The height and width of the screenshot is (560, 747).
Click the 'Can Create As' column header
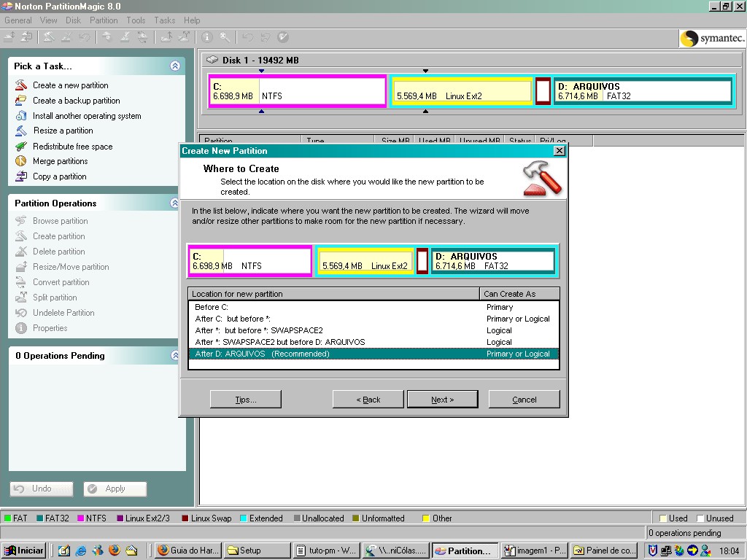point(519,294)
